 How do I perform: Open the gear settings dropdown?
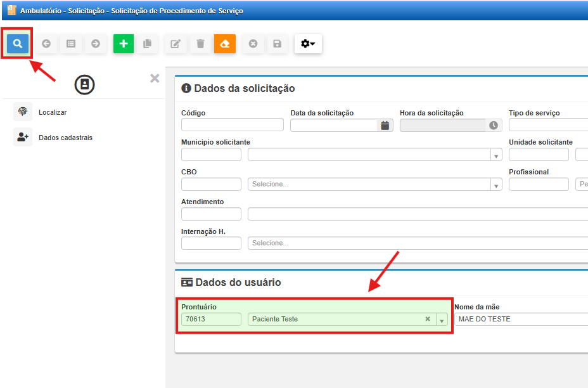click(x=308, y=44)
